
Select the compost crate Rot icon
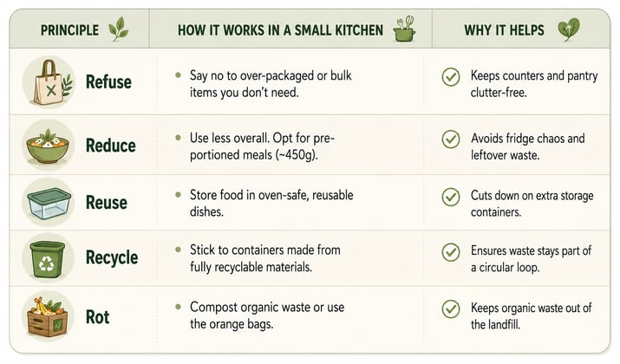tap(49, 316)
